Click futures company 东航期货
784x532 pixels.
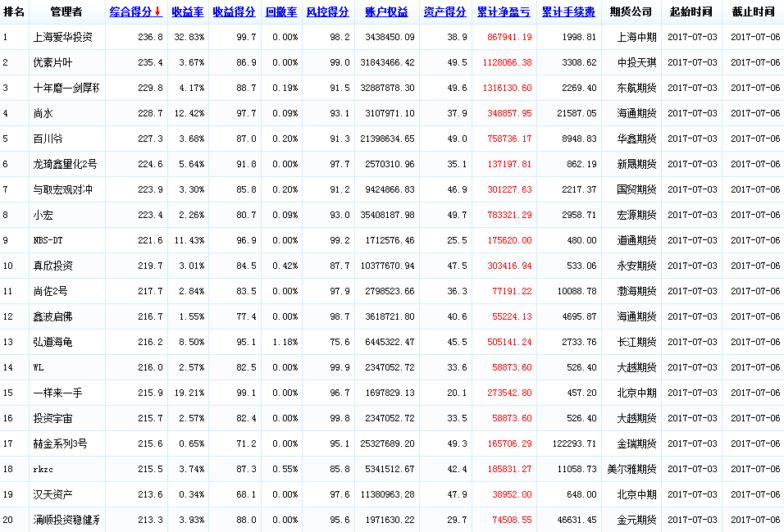(x=636, y=88)
